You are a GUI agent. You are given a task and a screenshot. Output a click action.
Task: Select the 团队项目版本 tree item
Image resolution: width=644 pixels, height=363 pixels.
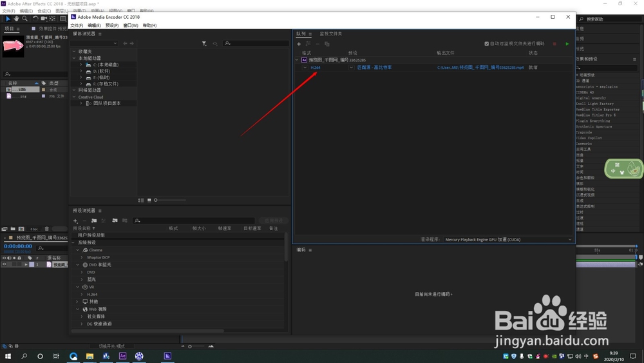point(107,103)
